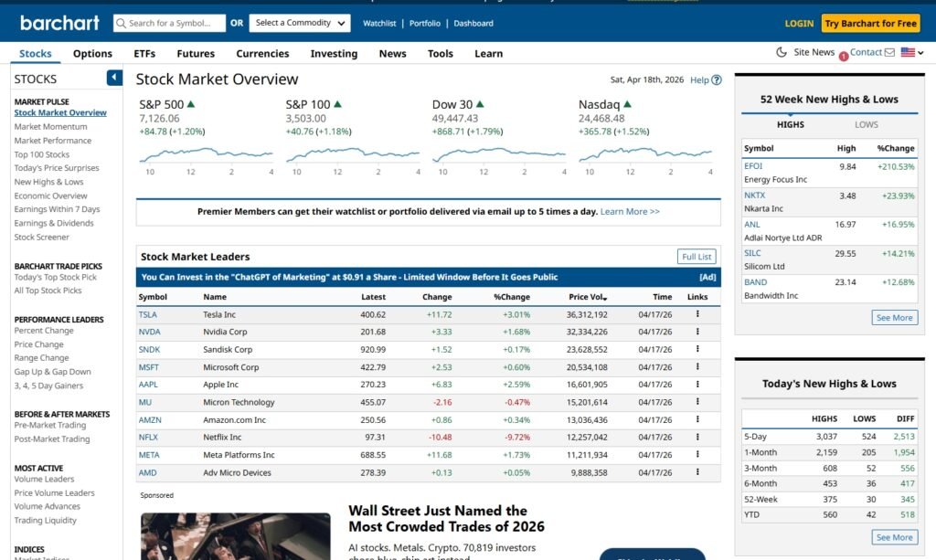
Task: Open links menu for Tesla Inc row
Action: click(697, 314)
